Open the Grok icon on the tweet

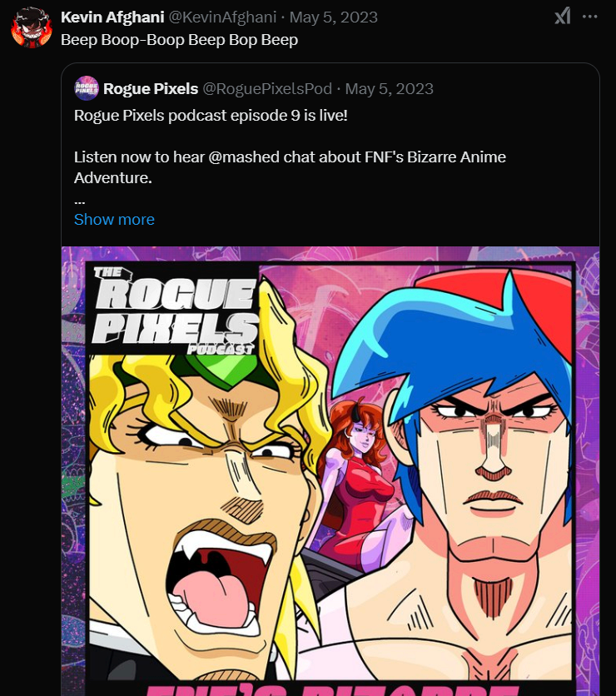pos(563,16)
